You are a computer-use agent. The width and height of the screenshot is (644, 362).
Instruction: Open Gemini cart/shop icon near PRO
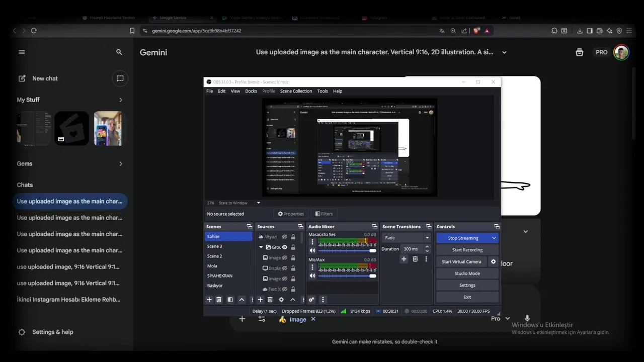[x=580, y=52]
